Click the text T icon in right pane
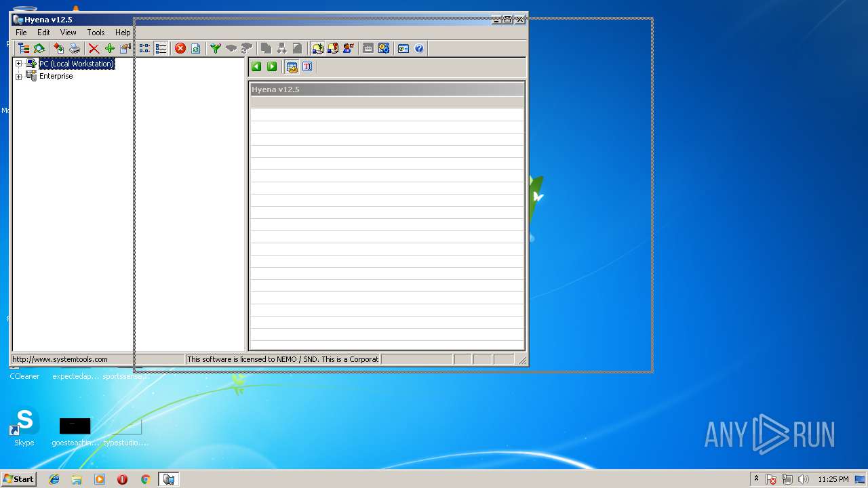The image size is (868, 488). coord(307,66)
